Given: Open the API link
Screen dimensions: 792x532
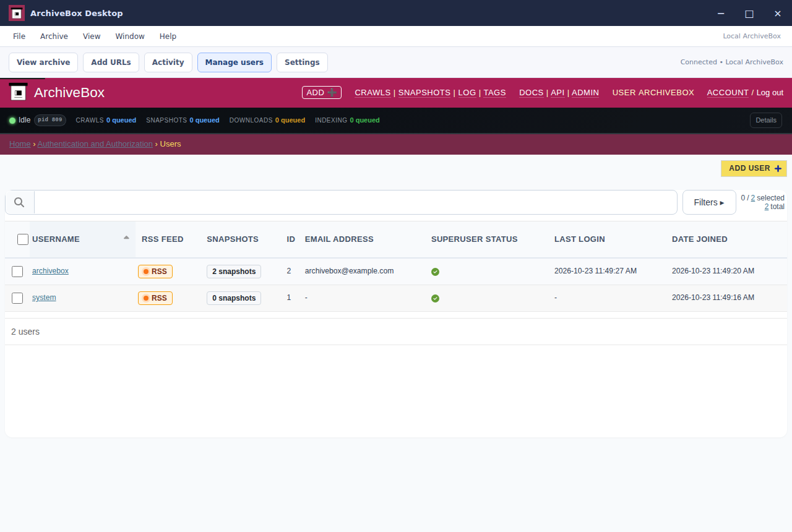Looking at the screenshot, I should [557, 93].
